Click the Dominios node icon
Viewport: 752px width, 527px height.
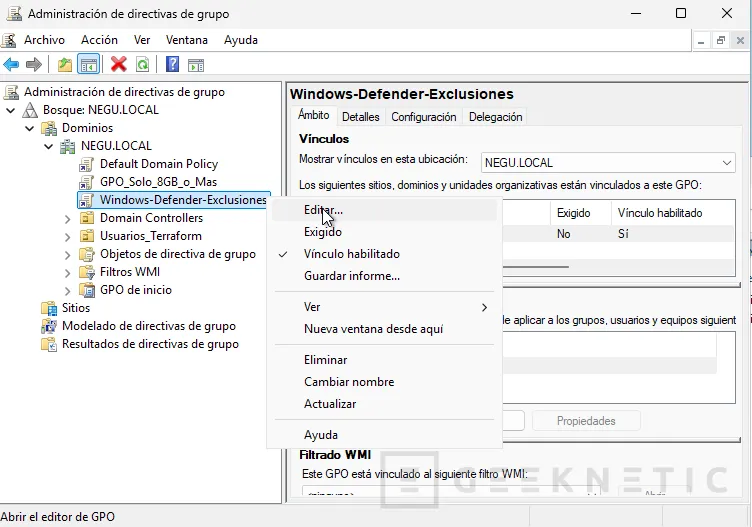49,128
